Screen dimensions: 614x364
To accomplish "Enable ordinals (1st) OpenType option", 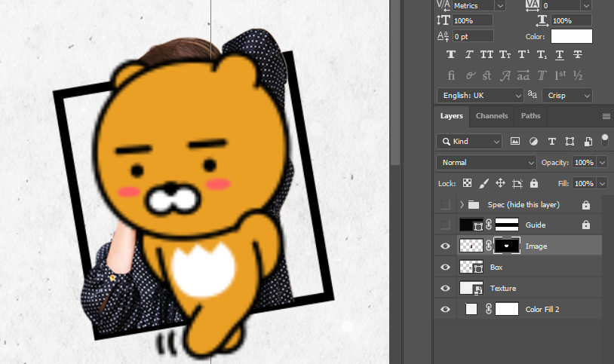I will tap(560, 75).
